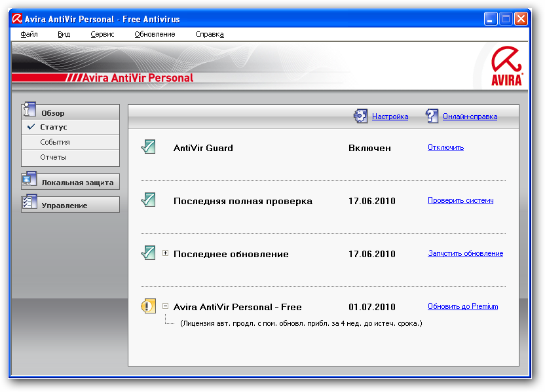Click the question-mark icon beside Онлайн-справка
The width and height of the screenshot is (545, 392).
click(432, 116)
